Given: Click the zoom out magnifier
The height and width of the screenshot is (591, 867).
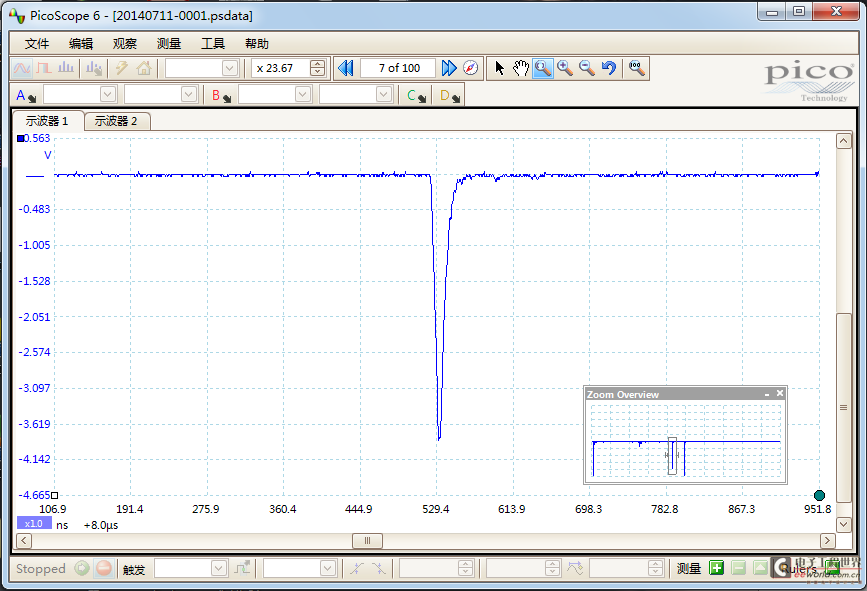Looking at the screenshot, I should pyautogui.click(x=587, y=69).
